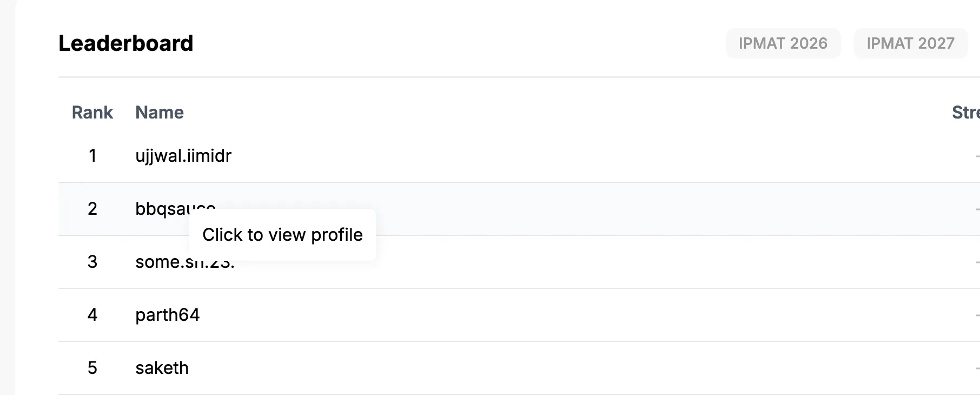Click the Leaderboard heading
Screen dimensions: 980x395
pos(126,43)
